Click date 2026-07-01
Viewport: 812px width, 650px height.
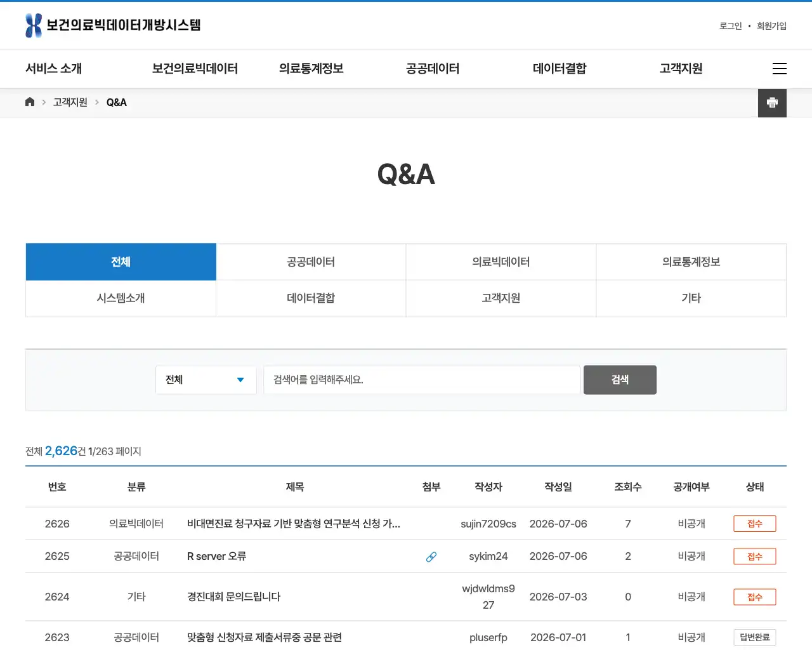pos(558,637)
